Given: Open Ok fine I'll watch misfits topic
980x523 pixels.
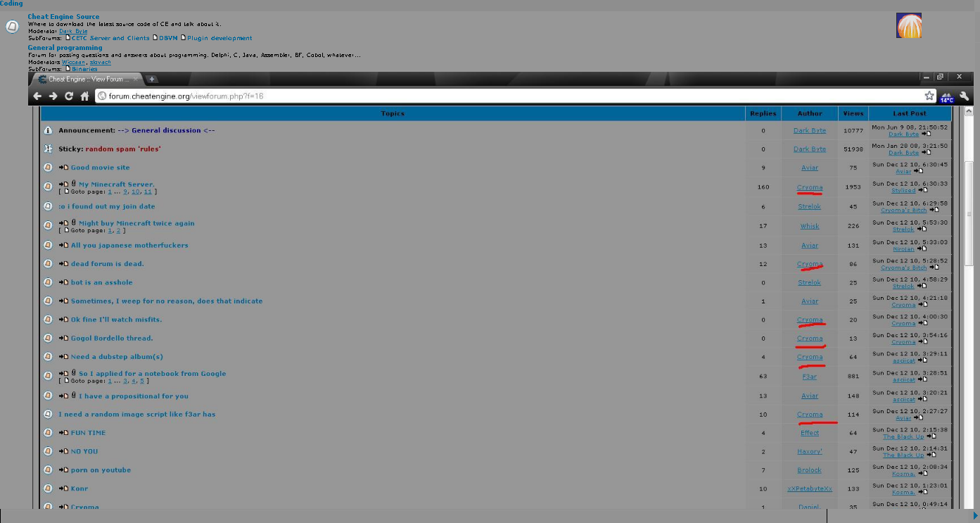Looking at the screenshot, I should pos(116,319).
